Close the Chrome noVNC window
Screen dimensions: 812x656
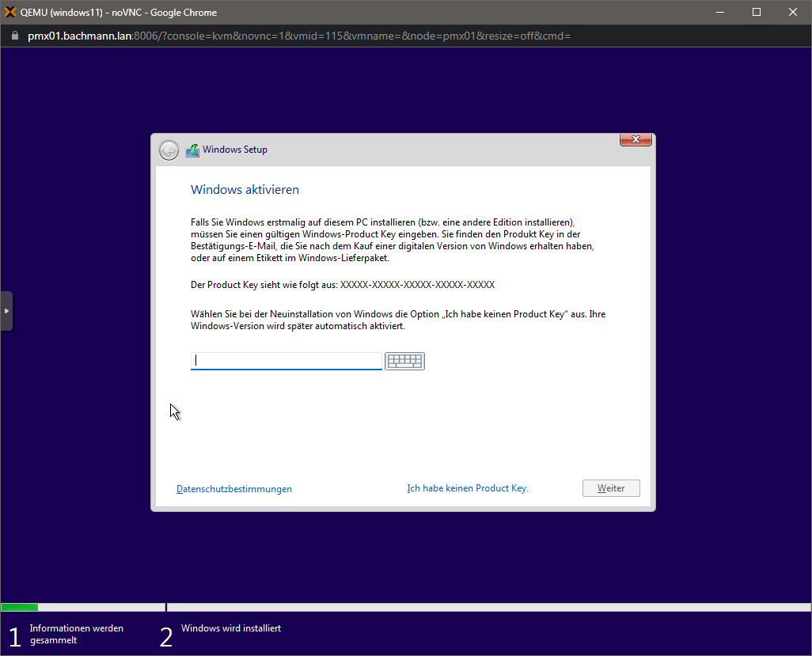click(x=793, y=12)
